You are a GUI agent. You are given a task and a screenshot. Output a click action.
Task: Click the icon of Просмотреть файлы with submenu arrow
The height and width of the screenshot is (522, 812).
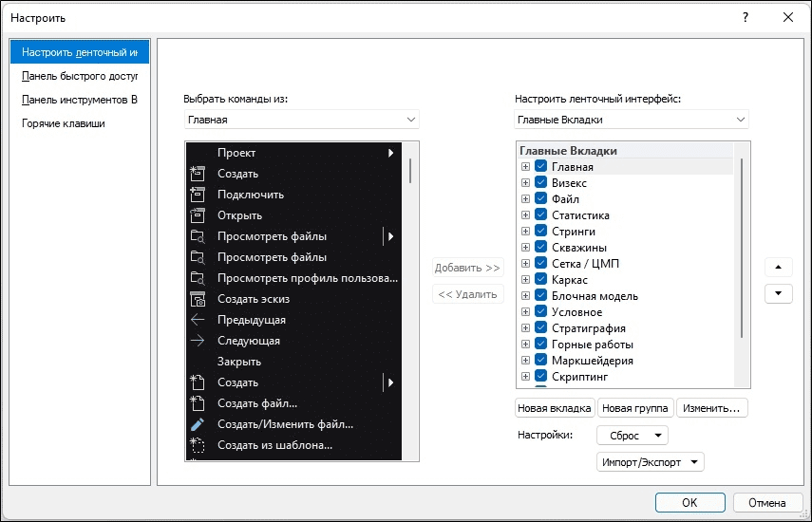point(198,236)
